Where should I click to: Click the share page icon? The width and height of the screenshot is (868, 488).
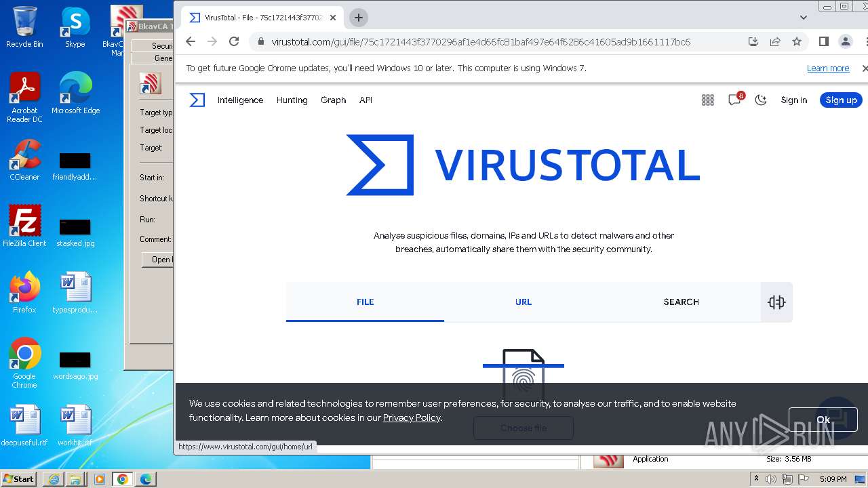point(775,41)
